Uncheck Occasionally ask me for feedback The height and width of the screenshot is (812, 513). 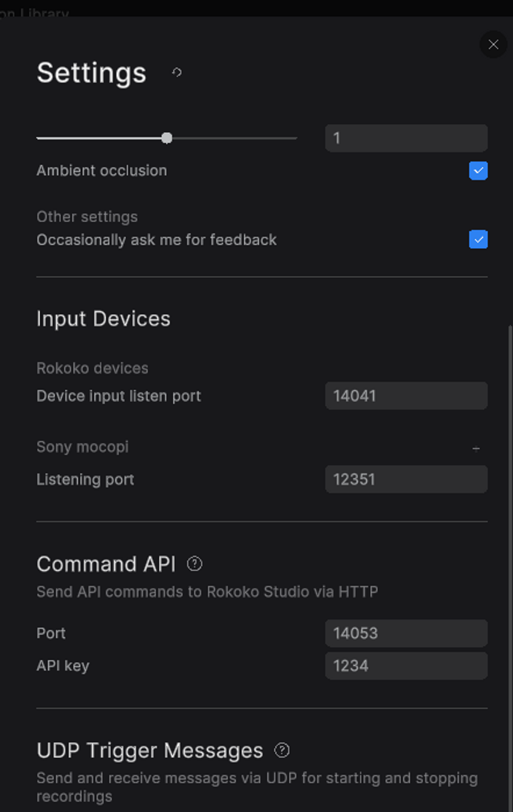[478, 239]
